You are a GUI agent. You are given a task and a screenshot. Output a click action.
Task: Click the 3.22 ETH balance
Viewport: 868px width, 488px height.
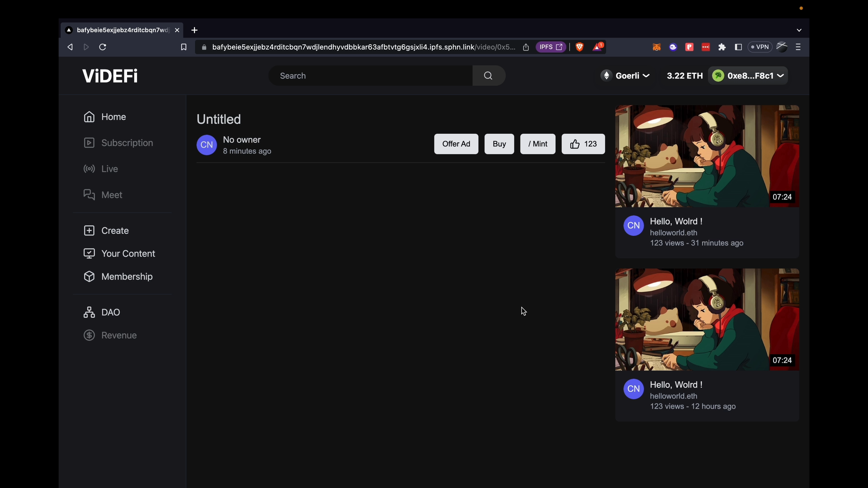click(684, 75)
